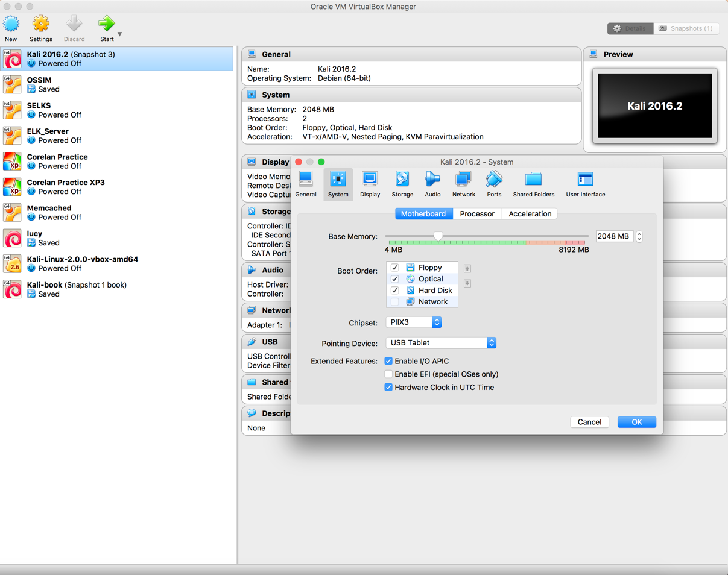728x575 pixels.
Task: Select the ELK_Server virtual machine
Action: tap(117, 136)
